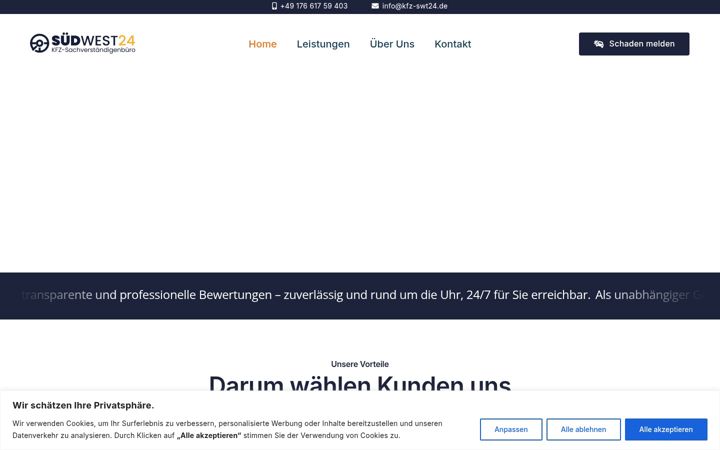Click "Wir schätzen Ihre Privatsphäre." cookie heading
Viewport: 720px width, 450px height.
coord(83,405)
